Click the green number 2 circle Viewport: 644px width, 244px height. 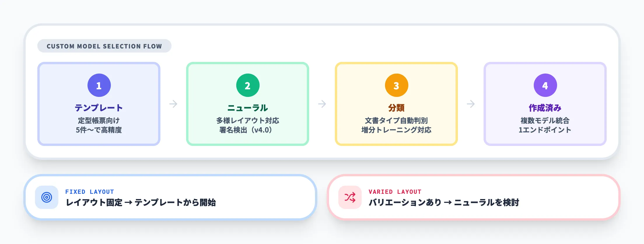coord(248,85)
